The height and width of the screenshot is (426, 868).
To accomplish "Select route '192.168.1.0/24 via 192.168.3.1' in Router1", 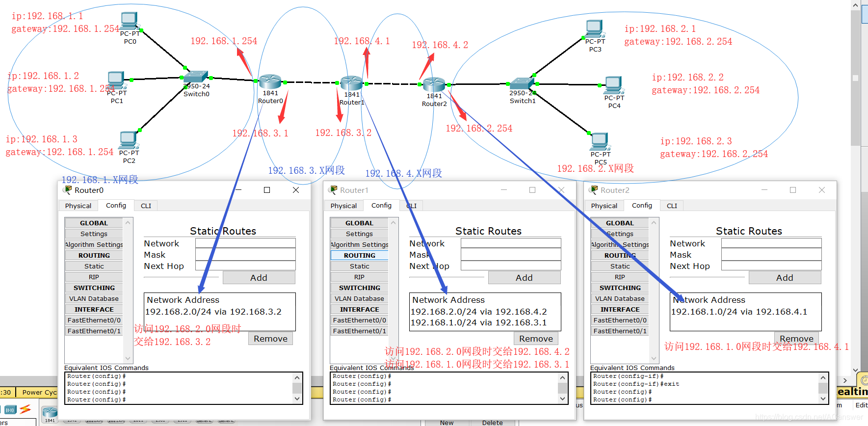I will click(x=478, y=322).
